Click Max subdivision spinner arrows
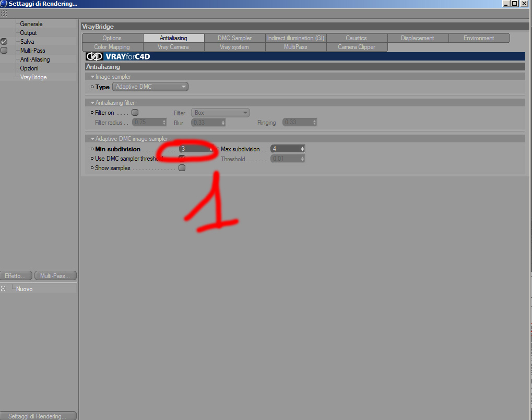This screenshot has width=532, height=420. click(302, 149)
